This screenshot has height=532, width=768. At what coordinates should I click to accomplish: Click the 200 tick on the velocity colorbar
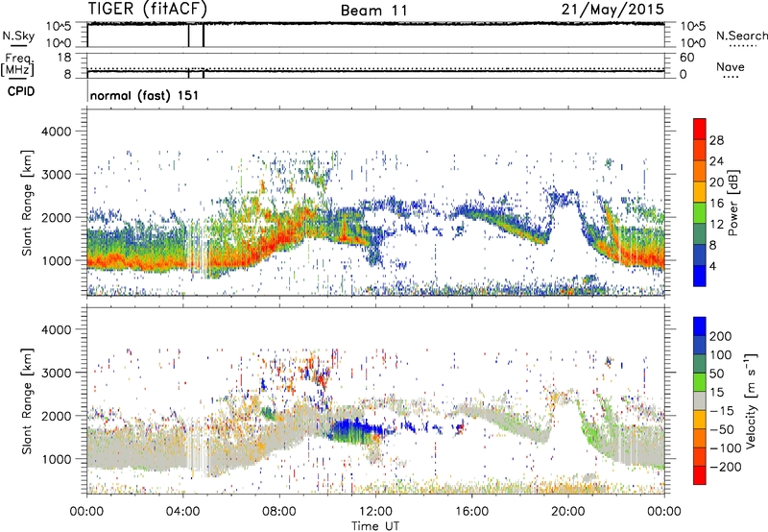pyautogui.click(x=721, y=336)
